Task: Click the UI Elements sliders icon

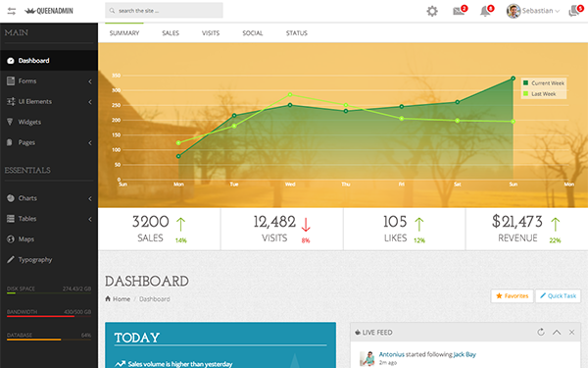Action: tap(11, 101)
